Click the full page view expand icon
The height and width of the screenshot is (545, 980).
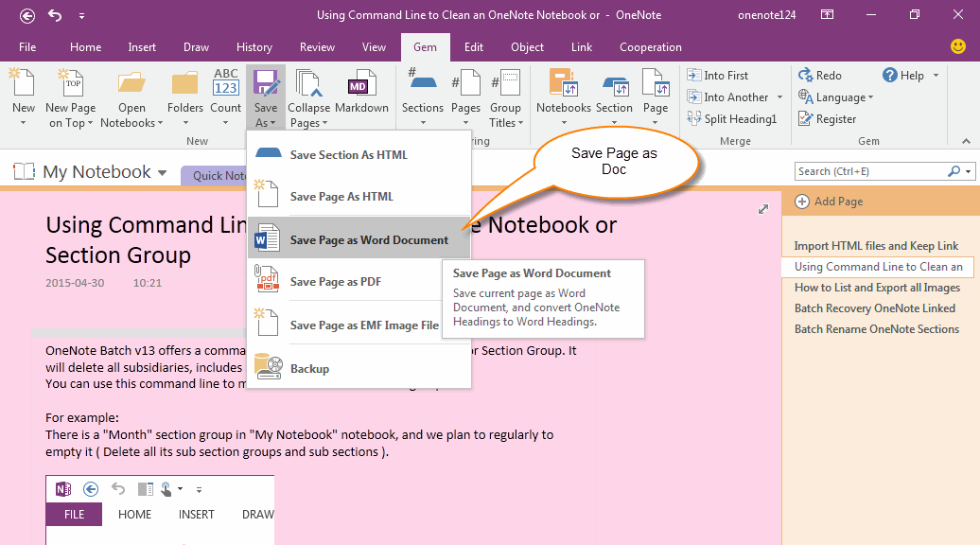click(x=763, y=209)
